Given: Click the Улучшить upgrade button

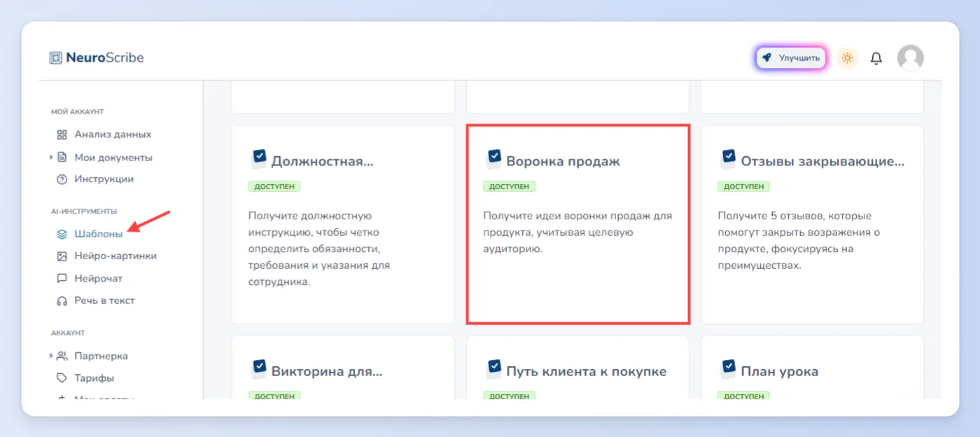Looking at the screenshot, I should (791, 58).
